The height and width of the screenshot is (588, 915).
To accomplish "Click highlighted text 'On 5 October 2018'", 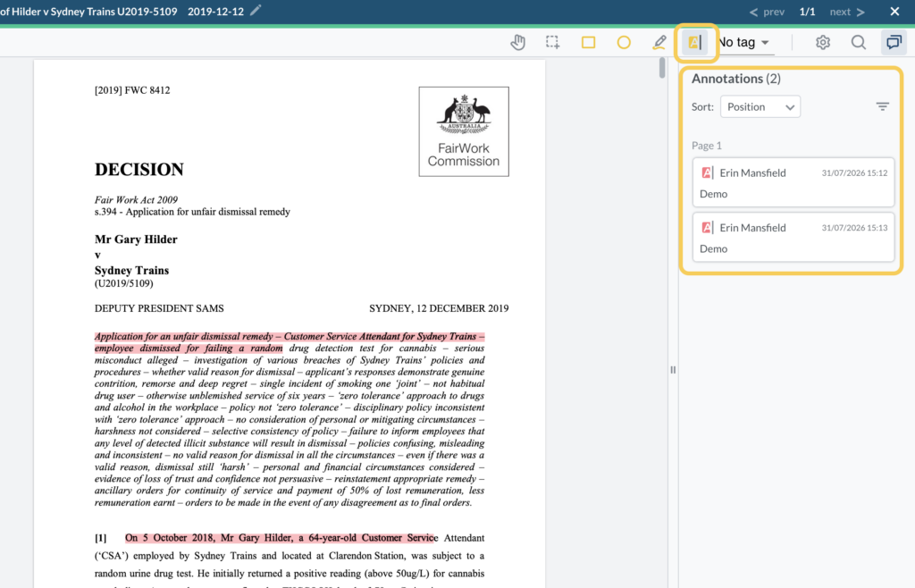I will (170, 538).
